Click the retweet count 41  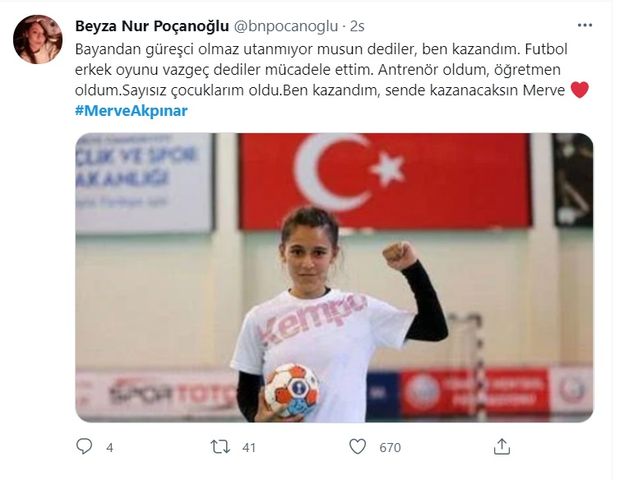[249, 448]
